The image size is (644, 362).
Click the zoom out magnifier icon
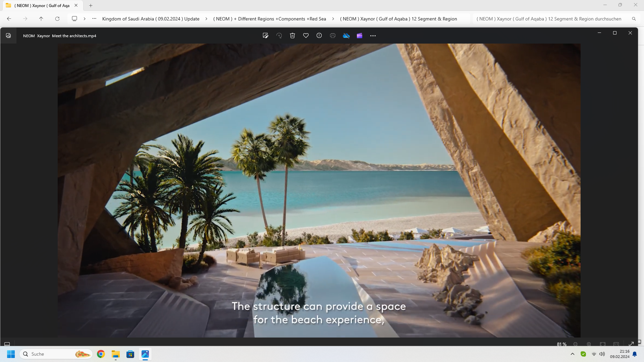click(576, 344)
